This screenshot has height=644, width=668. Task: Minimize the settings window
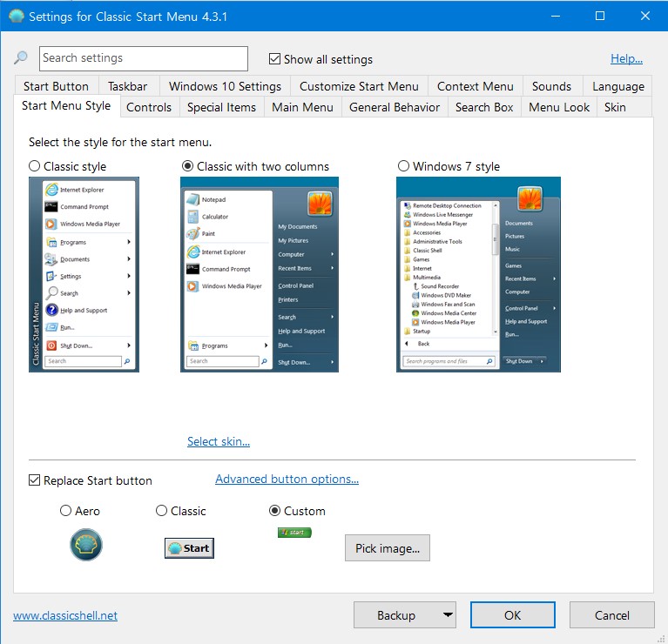point(556,16)
